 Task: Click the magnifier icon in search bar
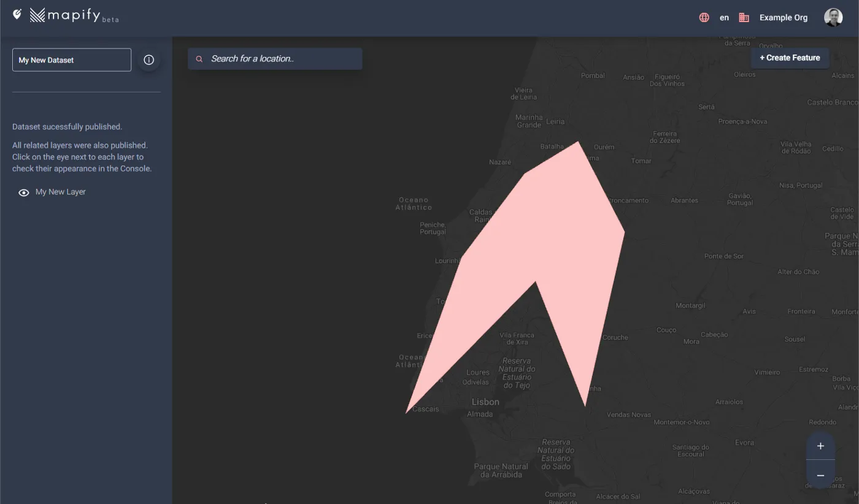click(199, 59)
